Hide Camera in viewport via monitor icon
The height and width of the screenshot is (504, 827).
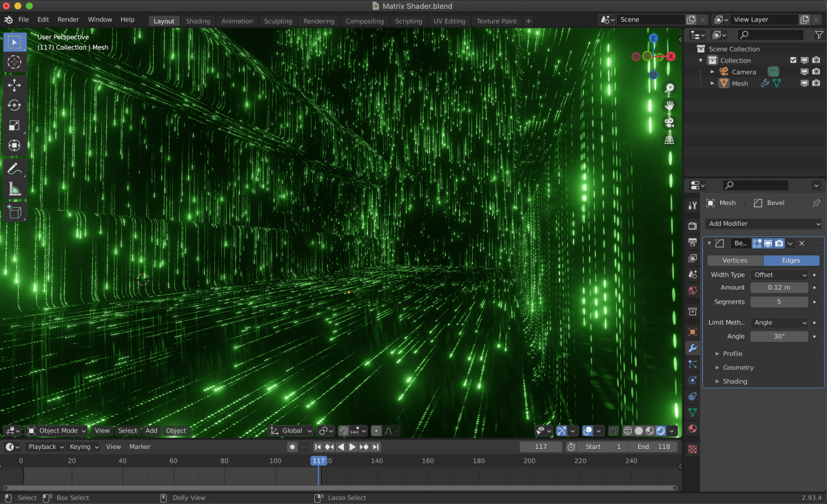(804, 72)
